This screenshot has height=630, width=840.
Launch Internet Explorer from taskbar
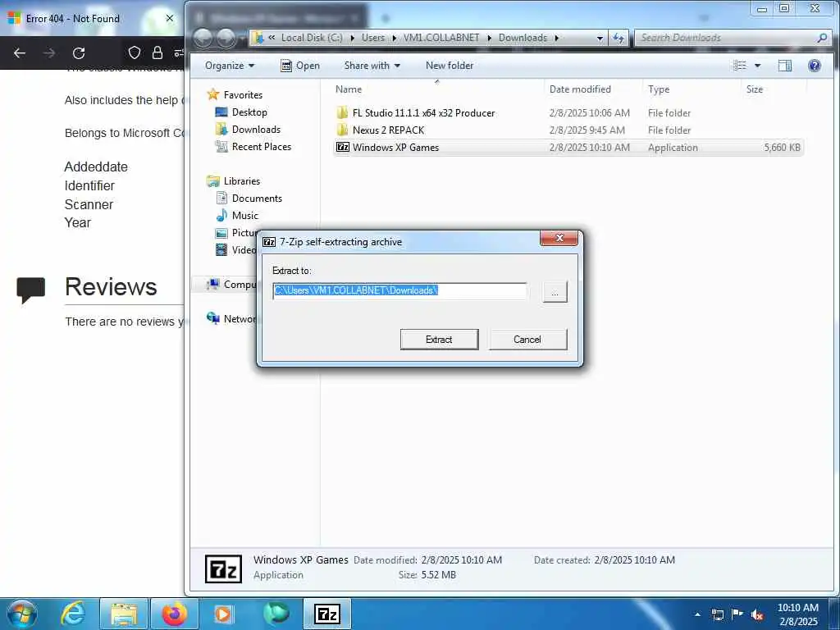coord(73,614)
